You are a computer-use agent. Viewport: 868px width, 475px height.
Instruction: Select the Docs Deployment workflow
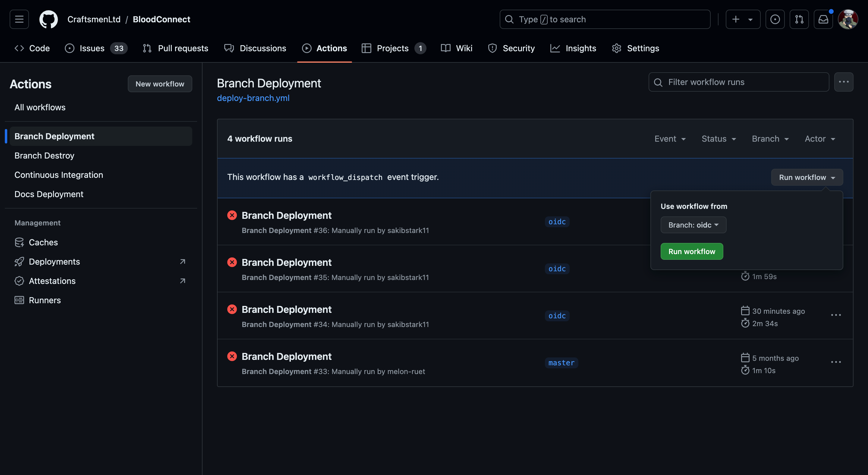[x=101, y=194]
